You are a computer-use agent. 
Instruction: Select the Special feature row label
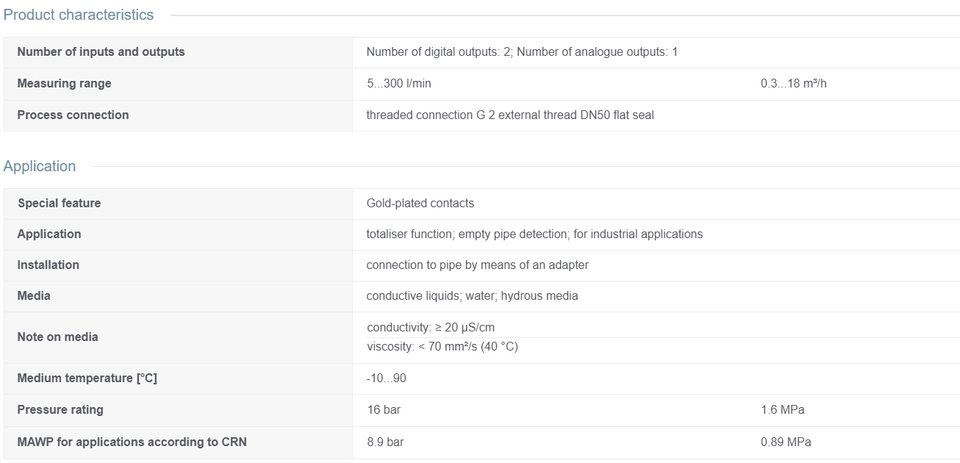point(59,203)
